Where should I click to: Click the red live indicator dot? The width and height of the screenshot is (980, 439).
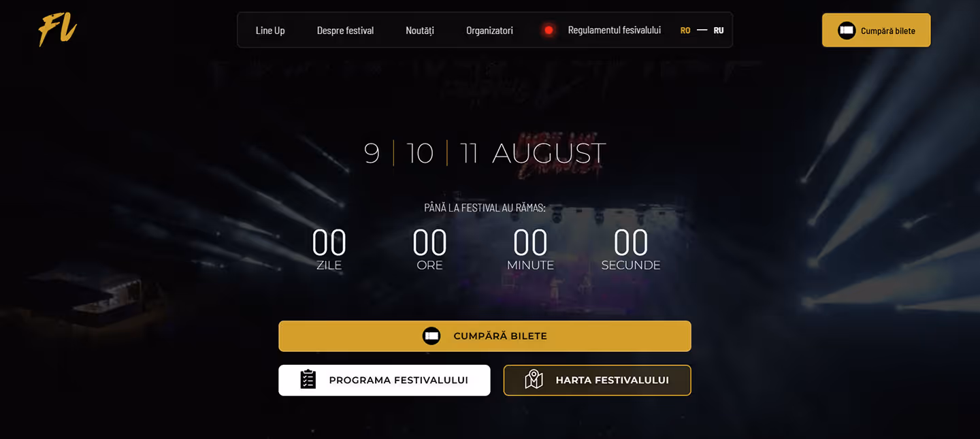[x=549, y=30]
